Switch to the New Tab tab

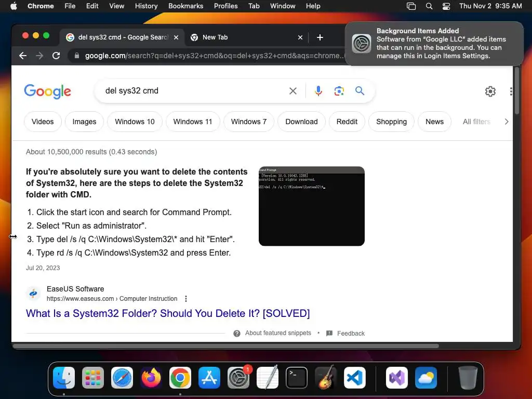(x=247, y=37)
